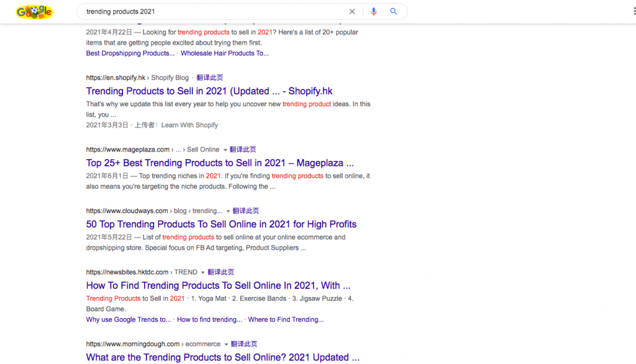This screenshot has height=364, width=636.
Task: Translate the Mageplaza result via 翻译此页
Action: [243, 149]
